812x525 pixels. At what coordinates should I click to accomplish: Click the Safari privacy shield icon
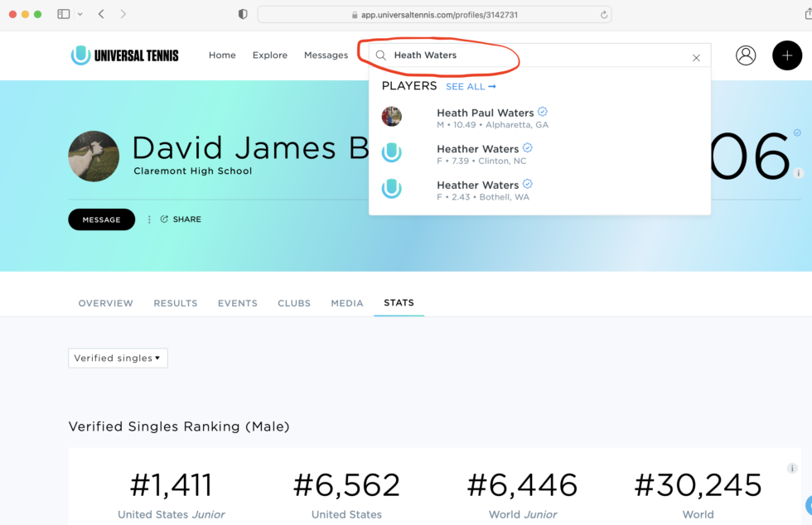tap(243, 15)
